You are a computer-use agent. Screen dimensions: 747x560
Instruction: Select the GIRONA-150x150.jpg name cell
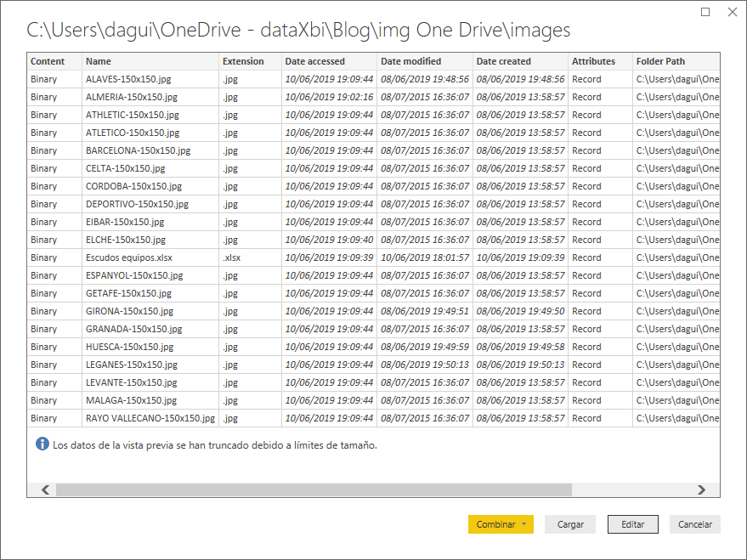pyautogui.click(x=128, y=311)
